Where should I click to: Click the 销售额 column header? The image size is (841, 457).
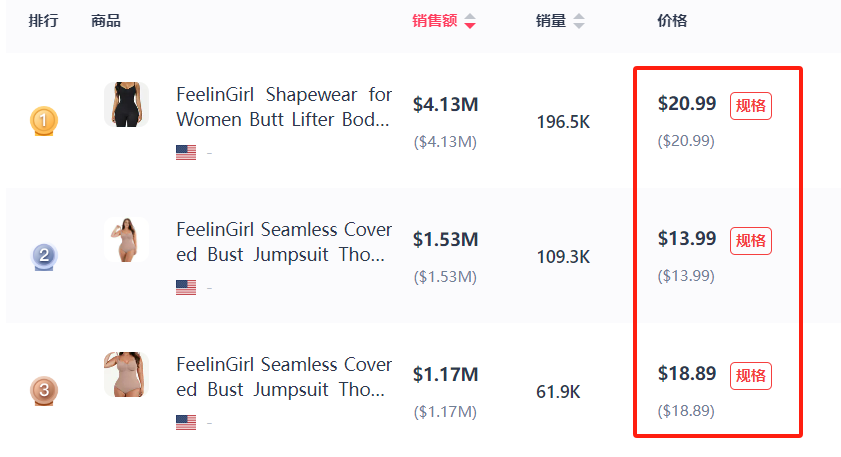click(x=435, y=21)
